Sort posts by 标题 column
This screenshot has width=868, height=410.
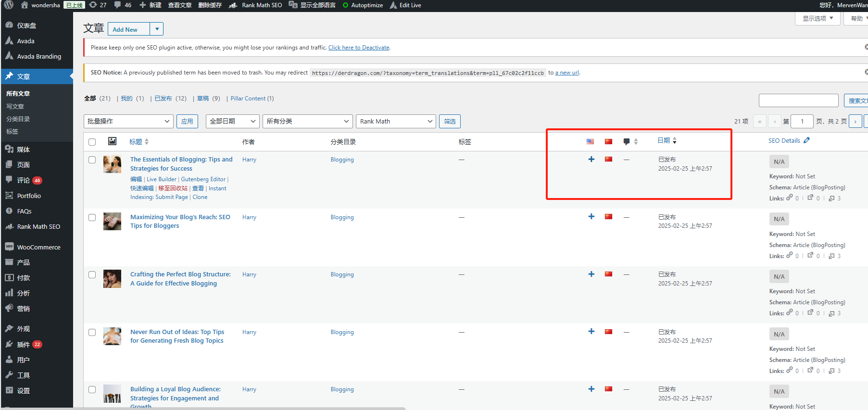(x=139, y=142)
